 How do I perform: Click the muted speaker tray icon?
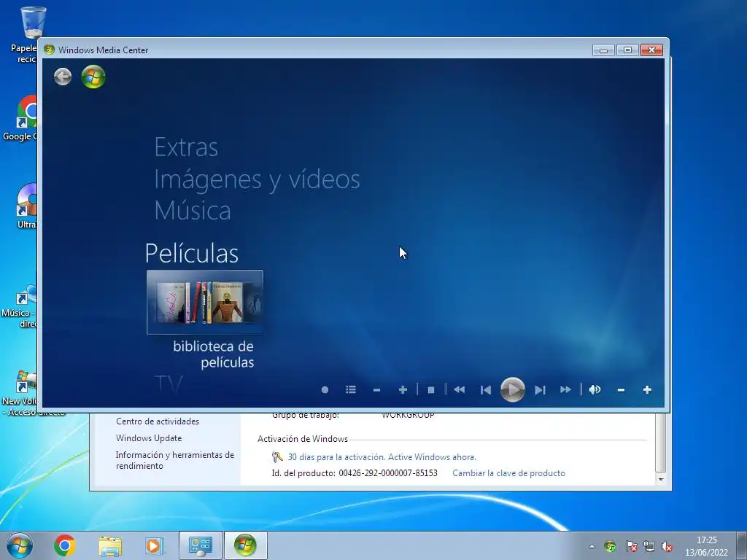667,547
